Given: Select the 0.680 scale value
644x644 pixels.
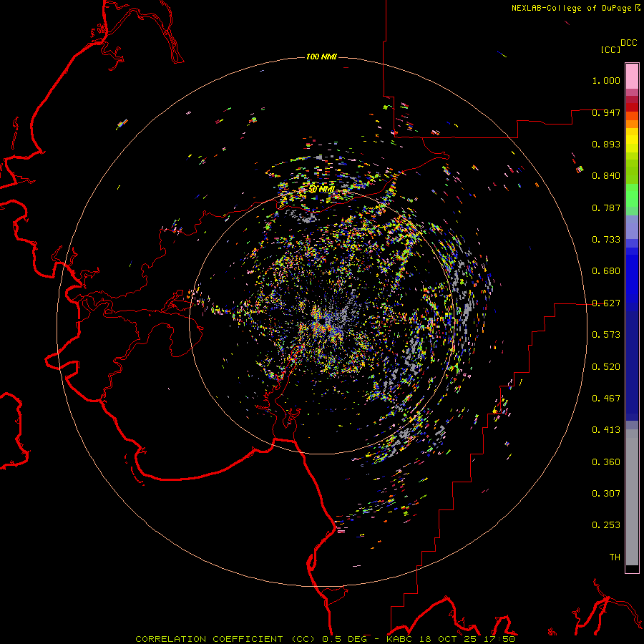Looking at the screenshot, I should tap(606, 271).
